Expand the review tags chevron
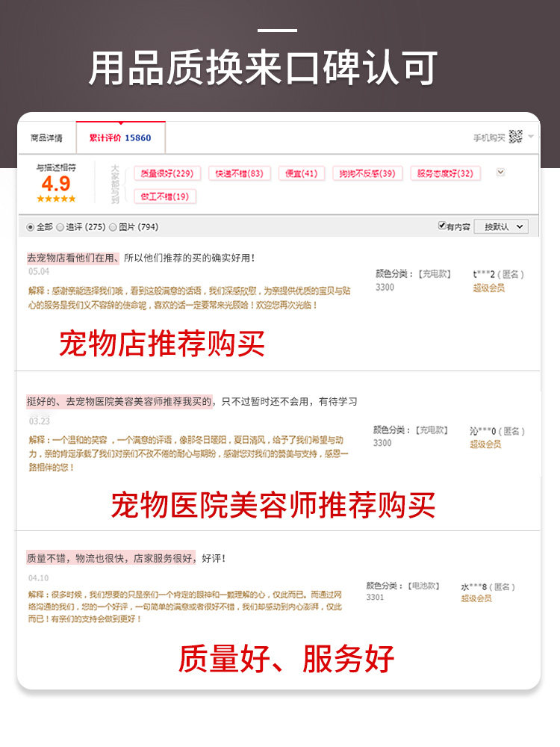 click(501, 173)
